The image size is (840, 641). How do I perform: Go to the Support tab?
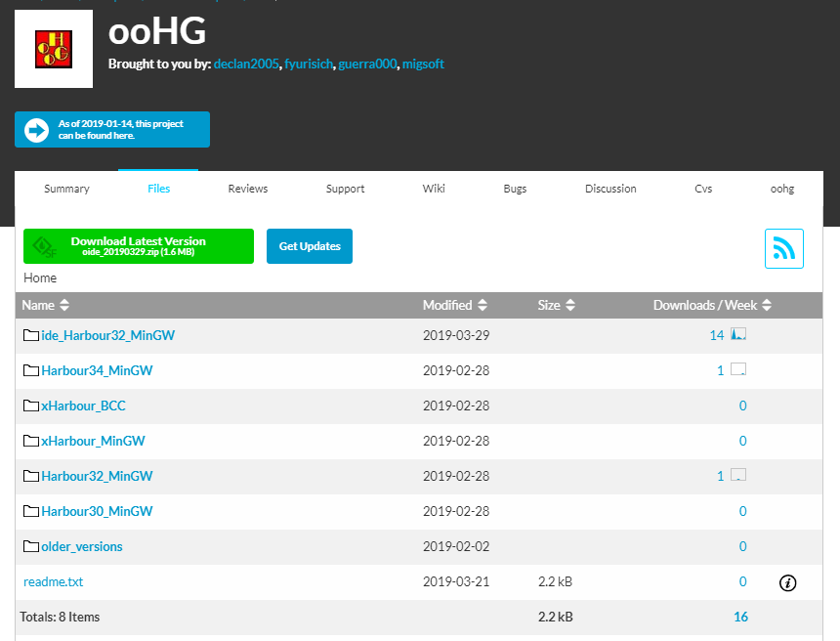tap(345, 189)
